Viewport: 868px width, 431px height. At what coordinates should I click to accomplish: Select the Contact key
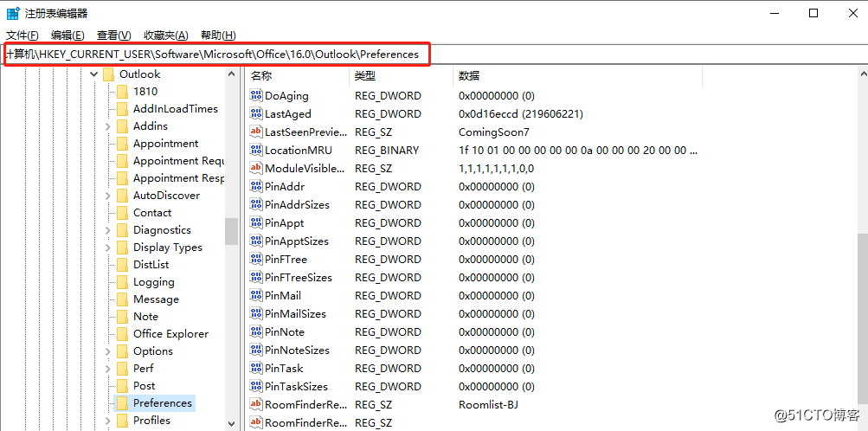pyautogui.click(x=152, y=212)
